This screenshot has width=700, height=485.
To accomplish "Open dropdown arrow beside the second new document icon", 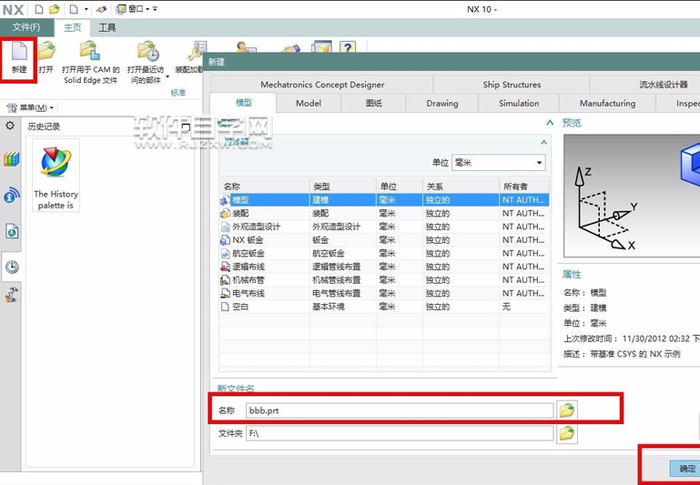I will [x=86, y=9].
